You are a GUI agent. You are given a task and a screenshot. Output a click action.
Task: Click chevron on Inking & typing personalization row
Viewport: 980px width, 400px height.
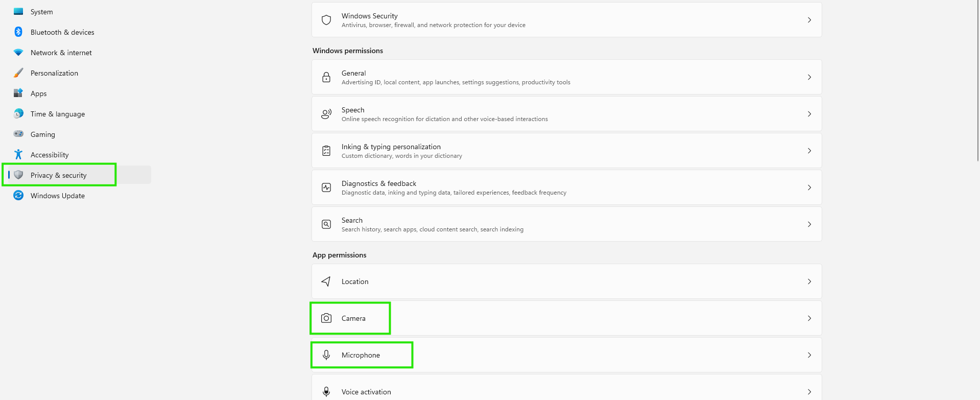[809, 151]
